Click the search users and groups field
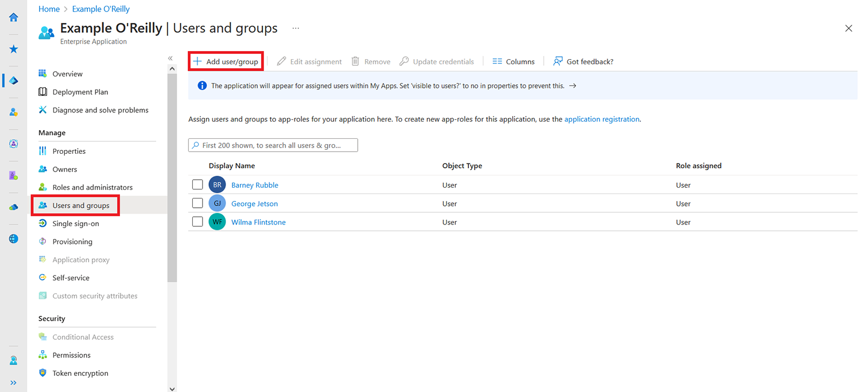The image size is (868, 392). (273, 145)
